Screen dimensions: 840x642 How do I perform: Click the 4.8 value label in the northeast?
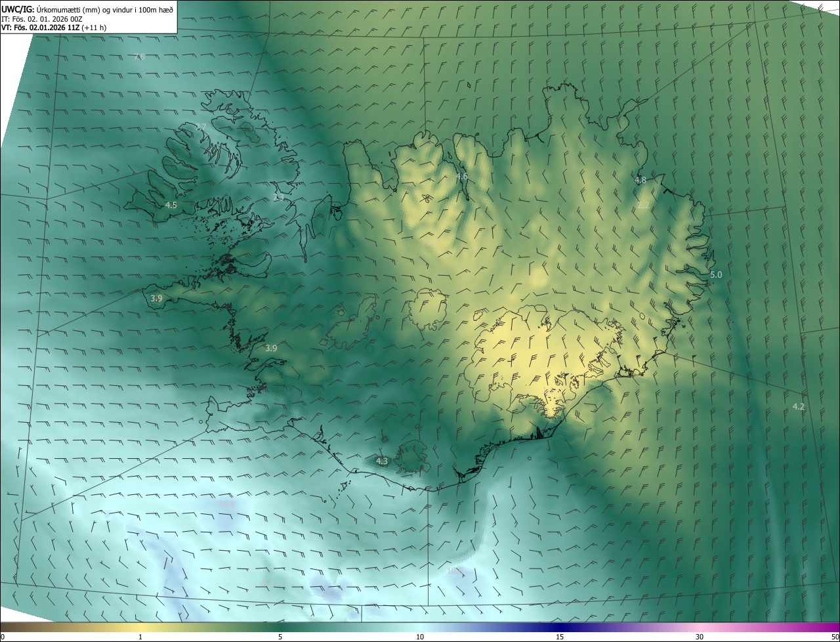(x=640, y=180)
